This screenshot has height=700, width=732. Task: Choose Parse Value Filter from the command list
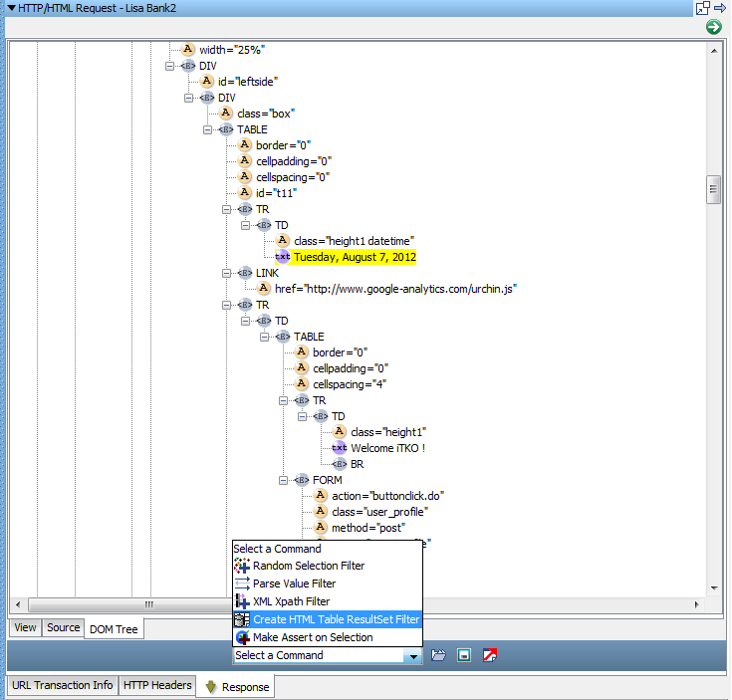328,583
